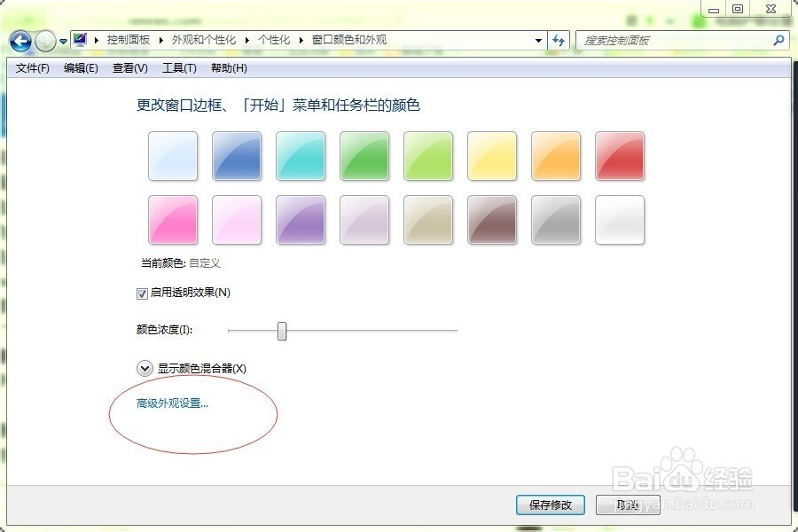The height and width of the screenshot is (532, 798).
Task: Expand 显示颜色混合器(X) chevron
Action: pos(145,368)
